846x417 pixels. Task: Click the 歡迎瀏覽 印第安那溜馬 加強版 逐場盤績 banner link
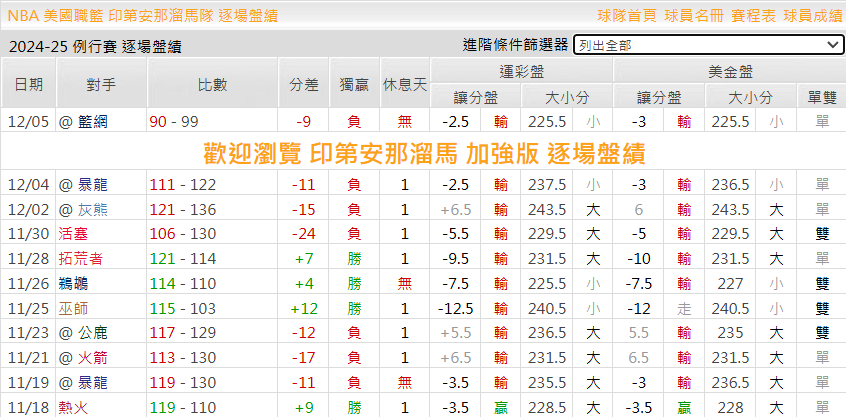424,155
